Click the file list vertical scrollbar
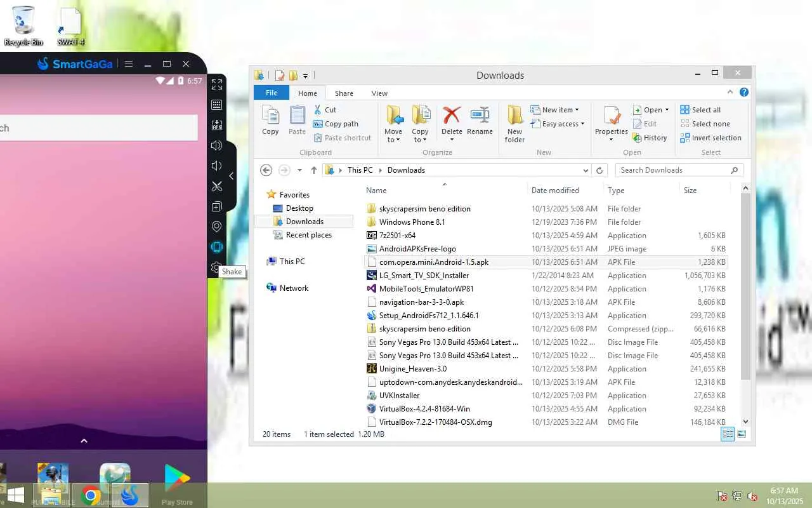 (745, 286)
